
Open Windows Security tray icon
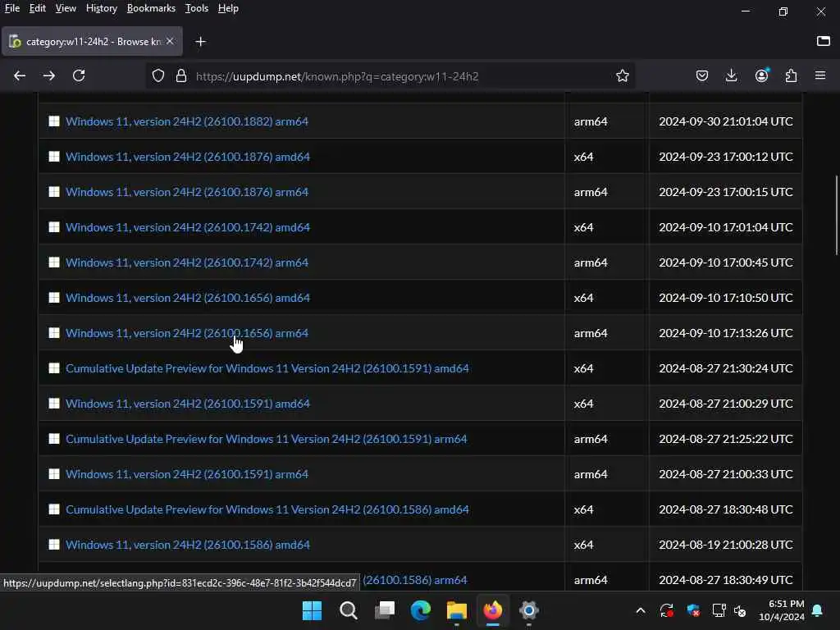click(693, 610)
